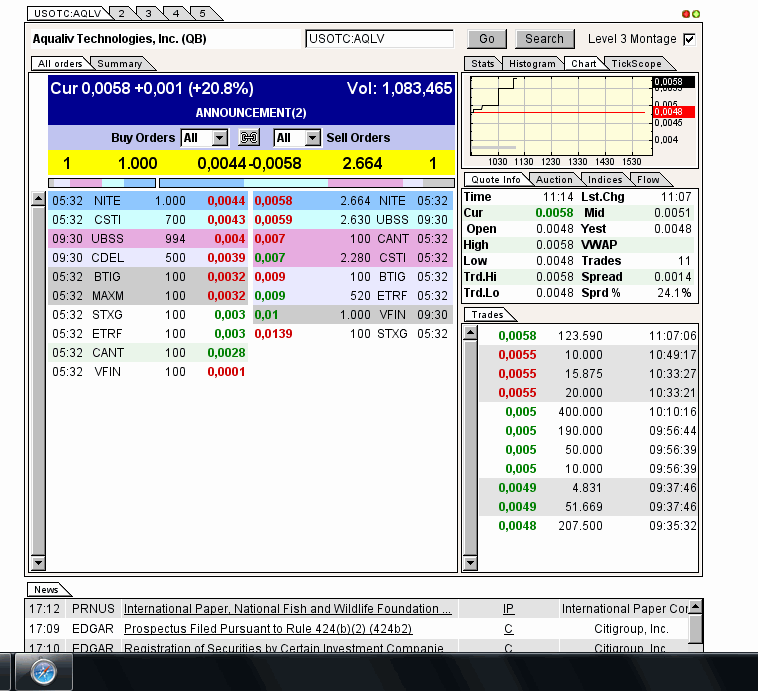
Task: Click the symbol input field USOTC:AQLV
Action: (379, 39)
